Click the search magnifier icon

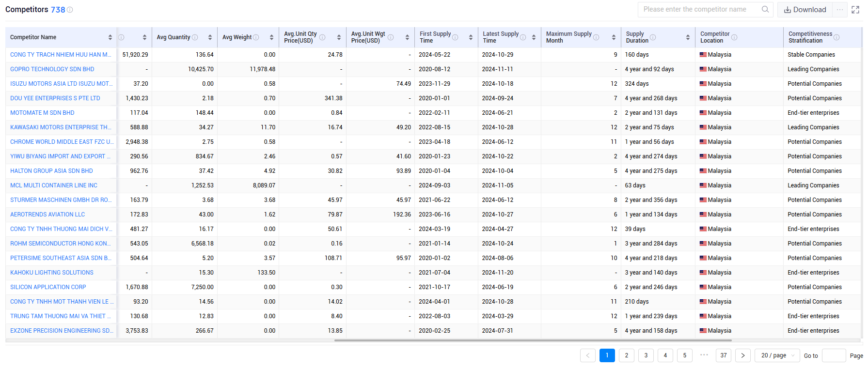click(x=765, y=9)
